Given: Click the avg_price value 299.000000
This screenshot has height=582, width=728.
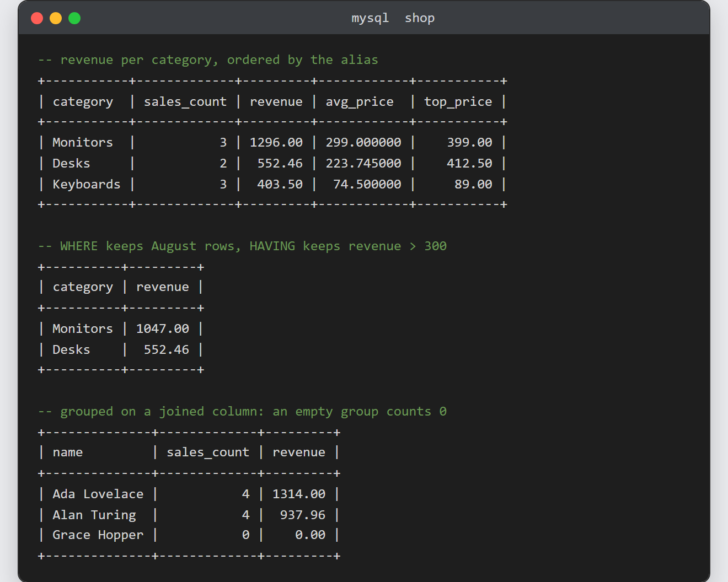Looking at the screenshot, I should (x=363, y=143).
